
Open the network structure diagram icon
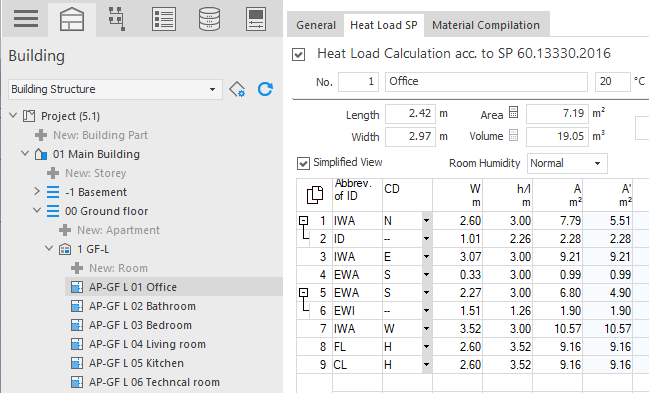117,19
